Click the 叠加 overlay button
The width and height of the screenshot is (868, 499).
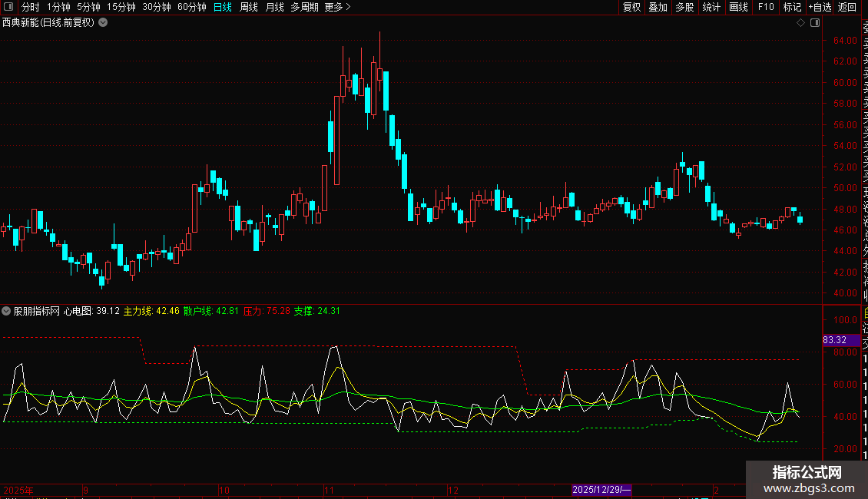(x=658, y=7)
